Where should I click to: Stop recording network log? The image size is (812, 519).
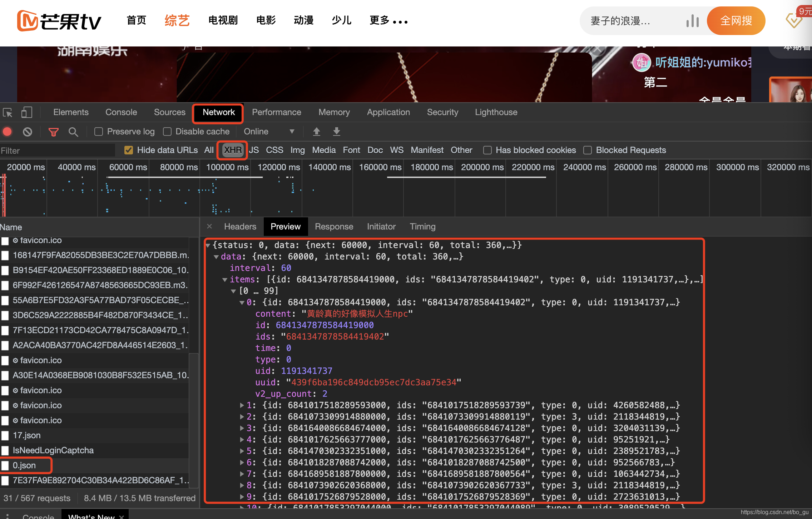click(x=8, y=132)
